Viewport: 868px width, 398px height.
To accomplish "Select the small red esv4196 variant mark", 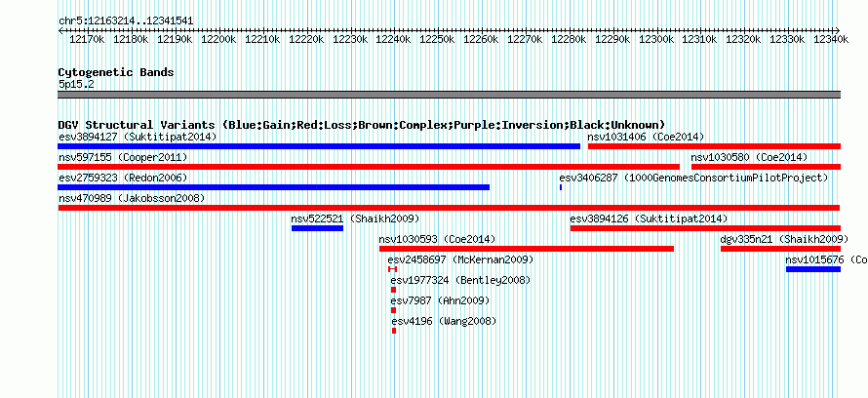I will click(x=394, y=331).
